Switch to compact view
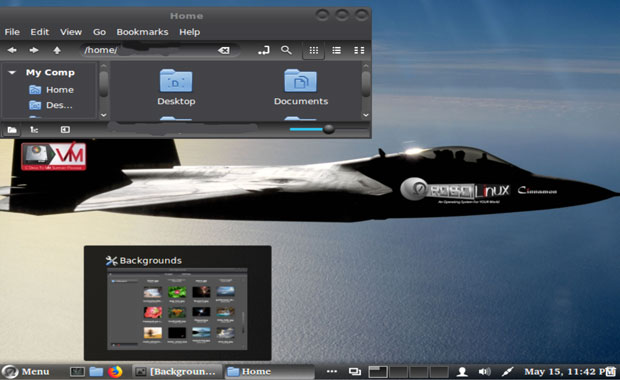Image resolution: width=620 pixels, height=380 pixels. coord(359,50)
